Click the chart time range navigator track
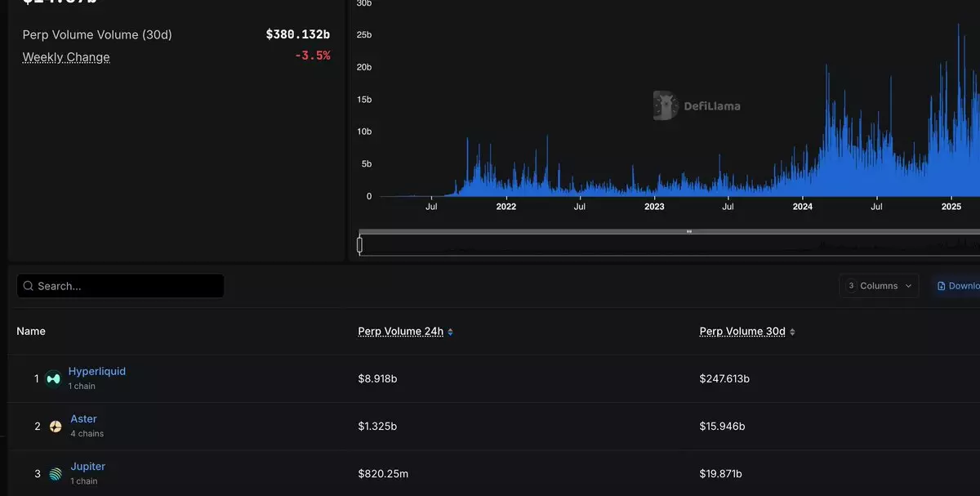Viewport: 980px width, 496px height. tap(669, 245)
